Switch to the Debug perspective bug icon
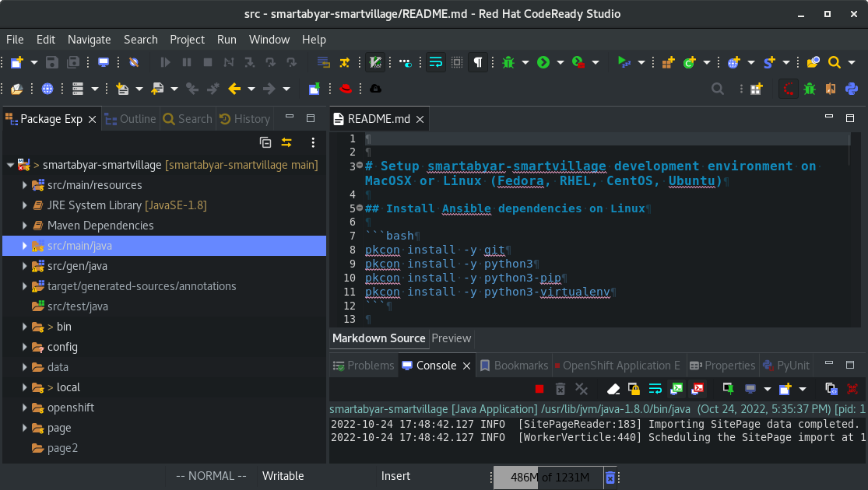 click(810, 89)
